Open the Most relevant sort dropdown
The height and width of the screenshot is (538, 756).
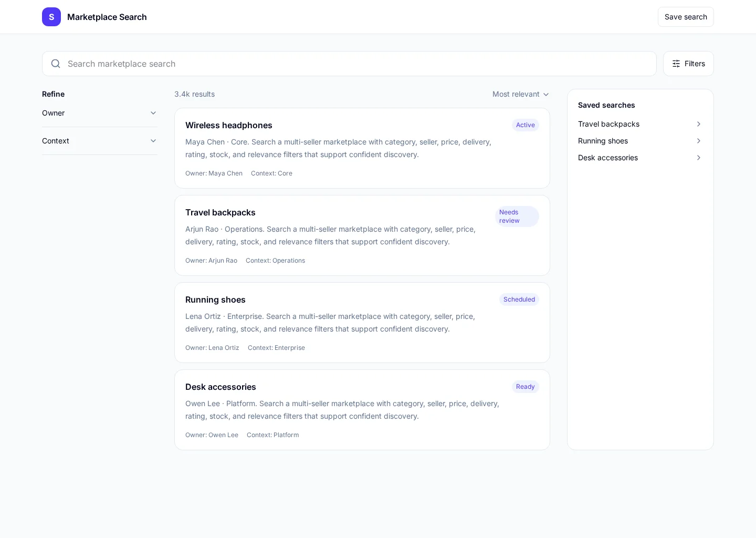point(521,94)
